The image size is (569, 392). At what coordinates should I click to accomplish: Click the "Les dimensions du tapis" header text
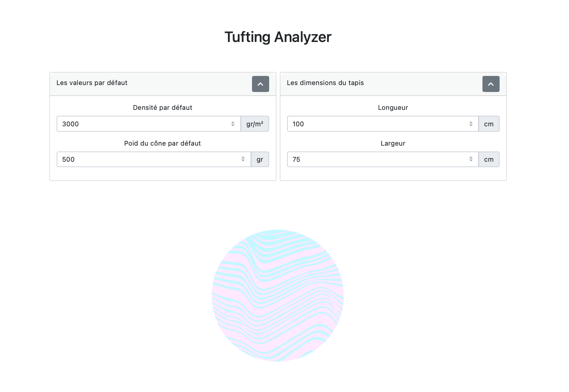pos(325,83)
